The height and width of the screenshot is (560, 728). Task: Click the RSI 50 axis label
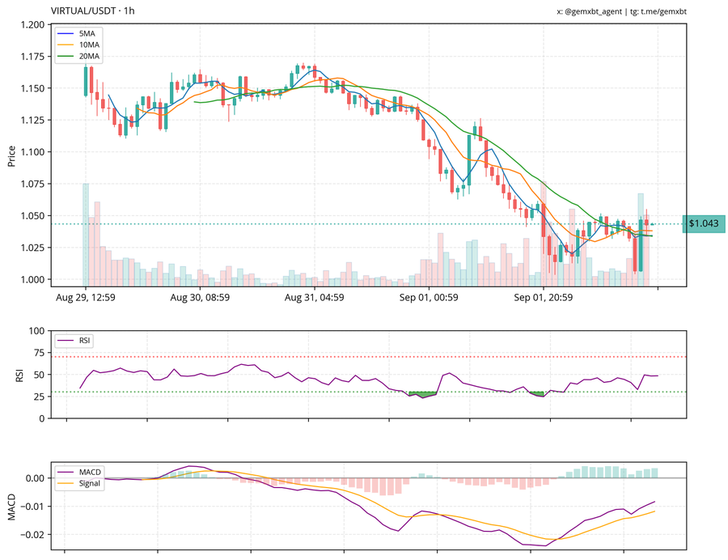pos(40,375)
